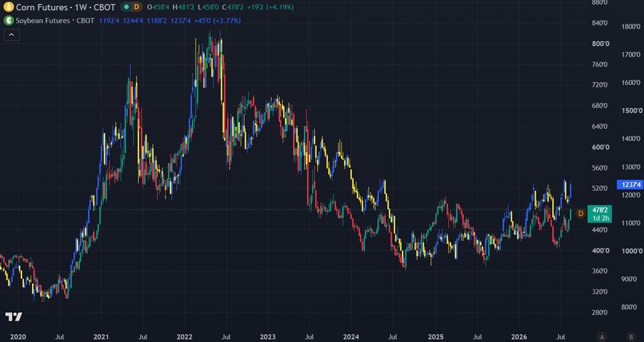Click the 2021 label on the time axis

coord(101,337)
